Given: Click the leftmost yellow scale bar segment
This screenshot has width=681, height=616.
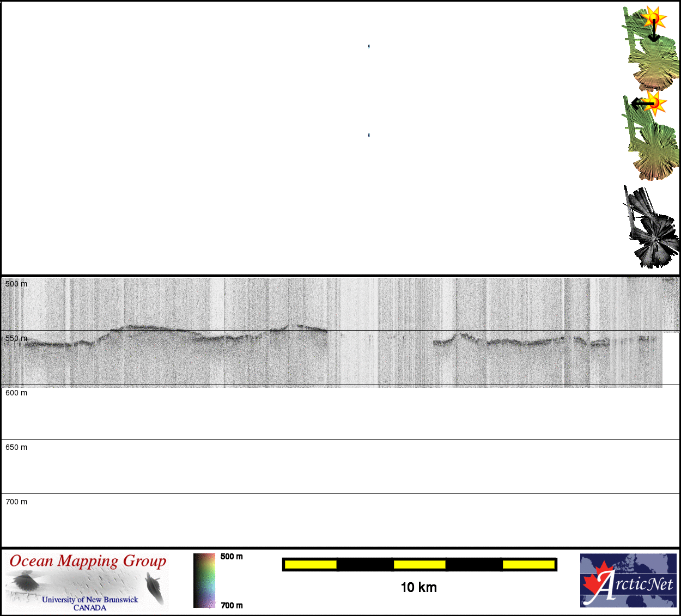Looking at the screenshot, I should tap(311, 565).
